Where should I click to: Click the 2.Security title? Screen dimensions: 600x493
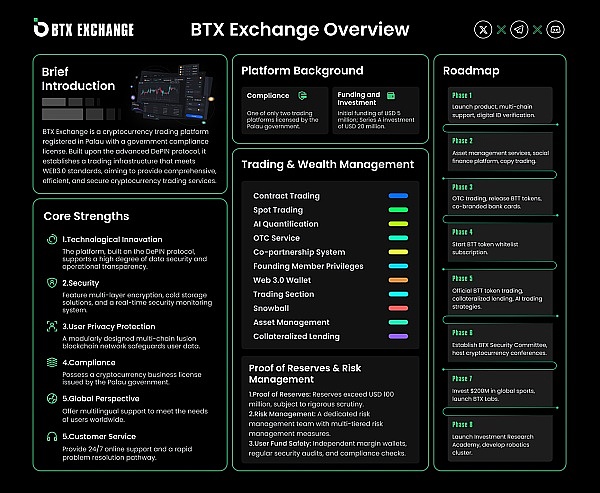click(x=80, y=283)
